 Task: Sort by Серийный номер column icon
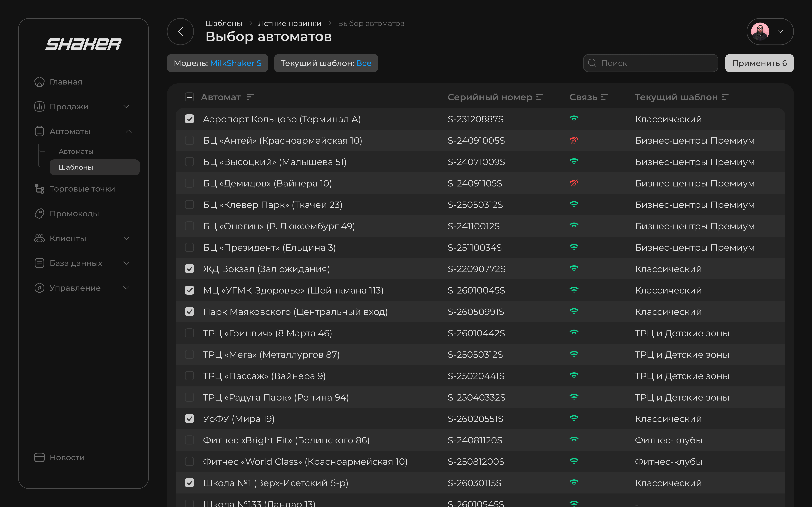point(539,97)
